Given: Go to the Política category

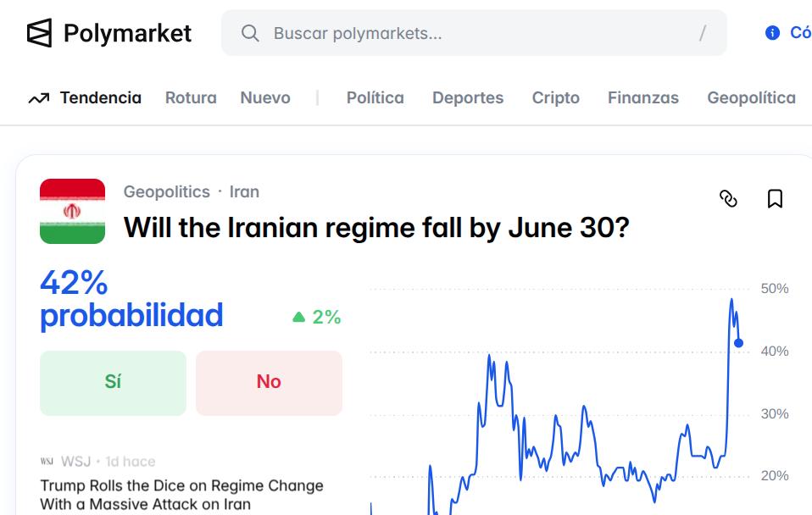Looking at the screenshot, I should tap(375, 98).
